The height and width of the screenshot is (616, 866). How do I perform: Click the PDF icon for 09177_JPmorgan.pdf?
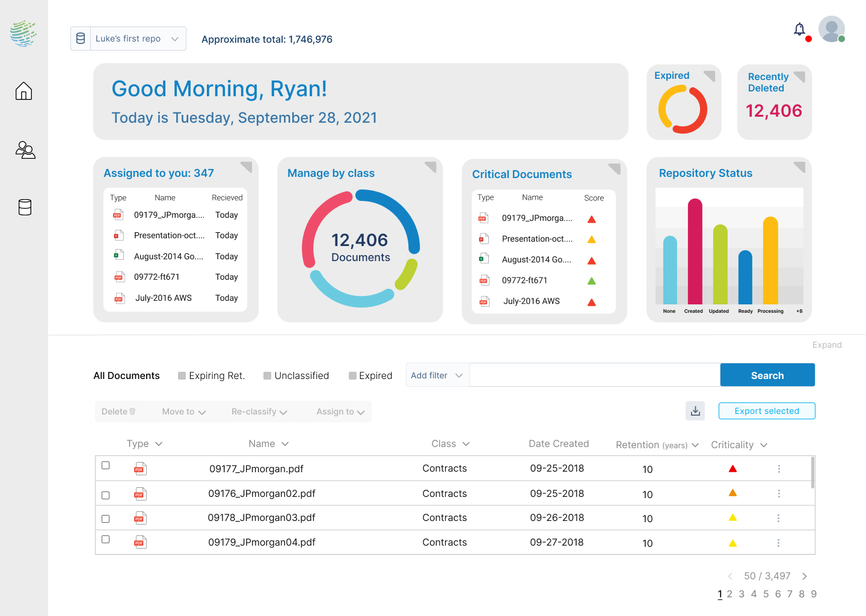pos(140,468)
